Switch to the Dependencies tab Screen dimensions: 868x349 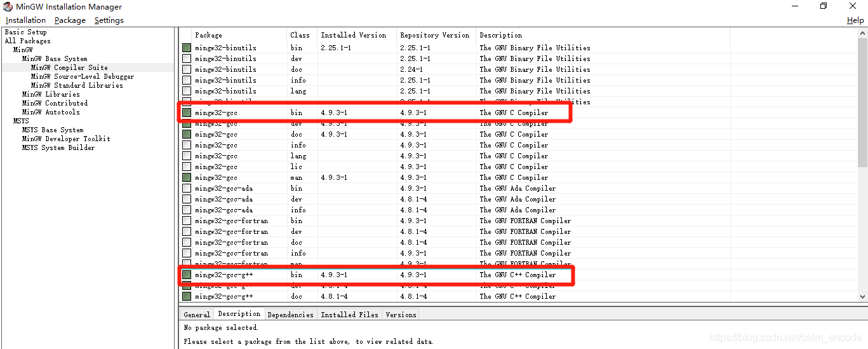291,315
